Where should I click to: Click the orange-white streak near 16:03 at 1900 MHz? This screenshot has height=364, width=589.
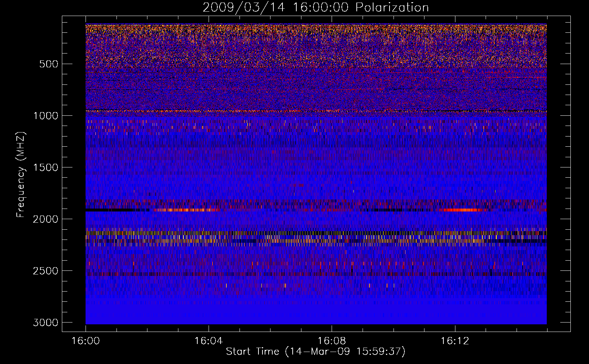click(187, 210)
